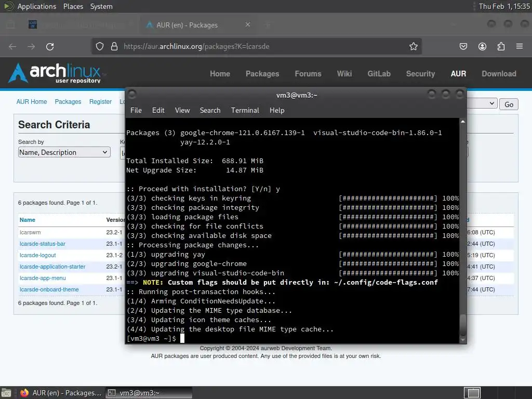Open lcarsde-application-starter package
This screenshot has width=532, height=399.
click(x=52, y=267)
